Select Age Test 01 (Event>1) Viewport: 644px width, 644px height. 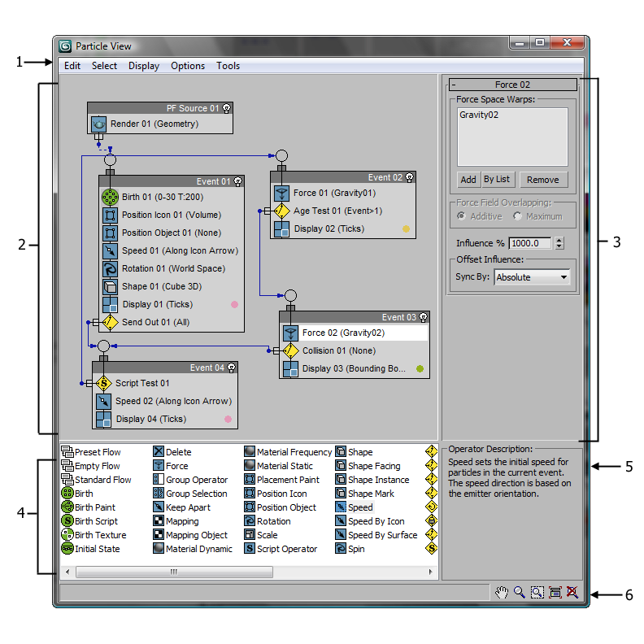pos(344,211)
